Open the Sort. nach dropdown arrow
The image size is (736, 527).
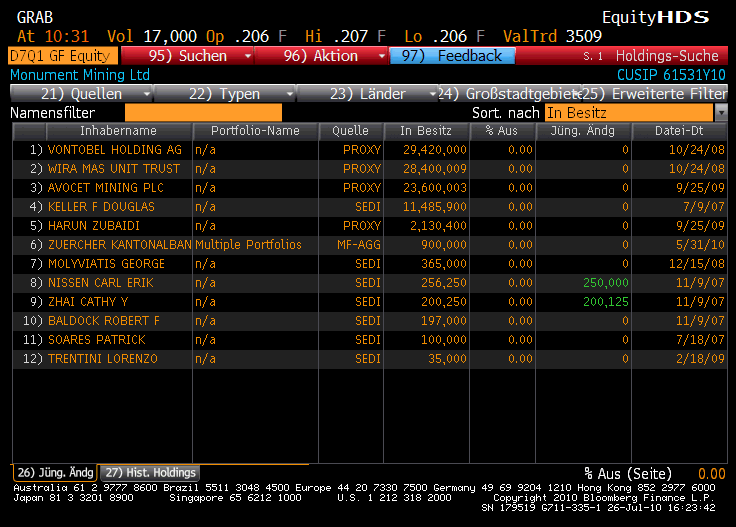(721, 113)
